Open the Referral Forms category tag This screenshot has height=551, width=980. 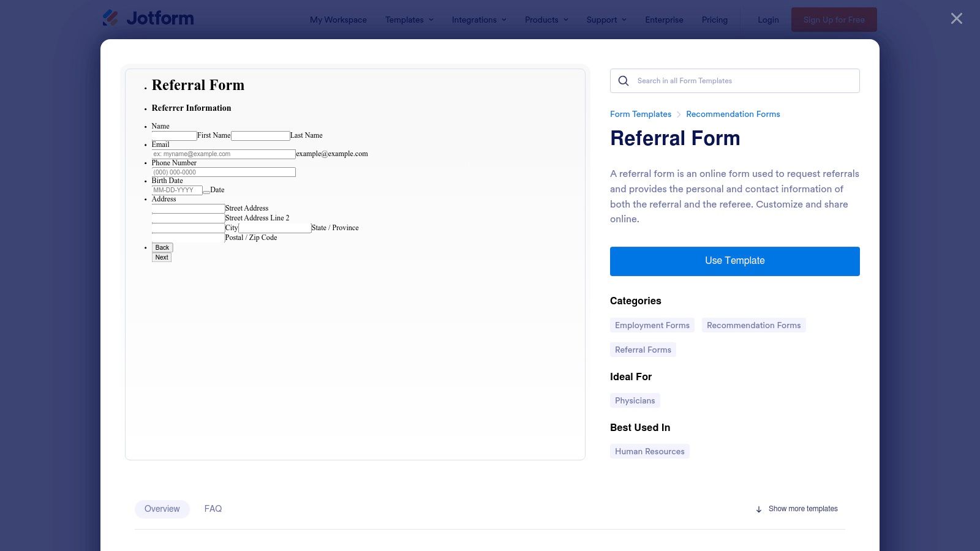pyautogui.click(x=643, y=349)
